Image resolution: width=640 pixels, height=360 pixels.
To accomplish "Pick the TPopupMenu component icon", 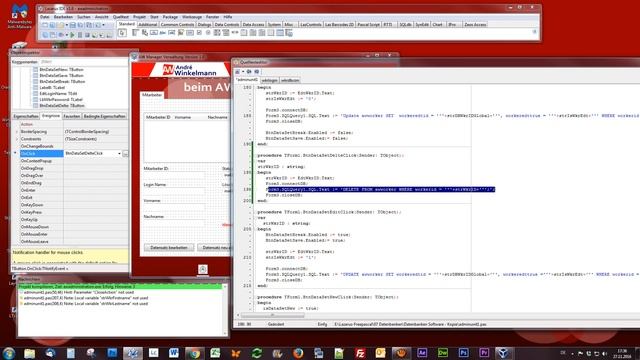I will 144,33.
